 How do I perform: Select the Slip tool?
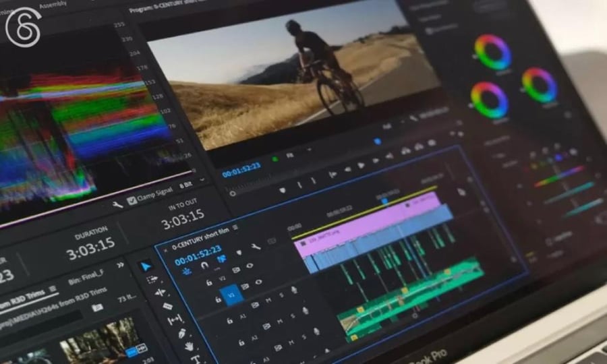tap(175, 319)
